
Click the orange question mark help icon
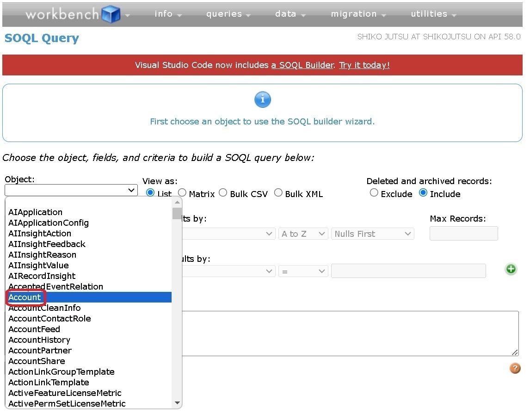click(x=515, y=368)
